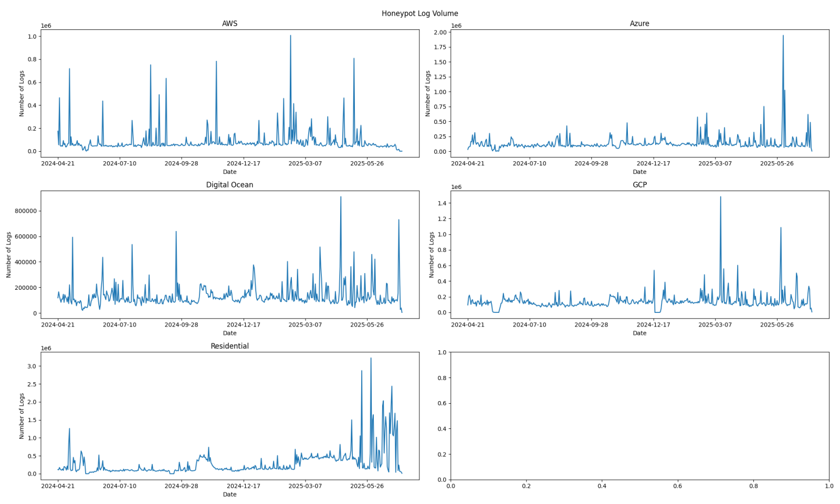Image resolution: width=840 pixels, height=504 pixels.
Task: Click 'Number of Logs' label on Residential plot
Action: (x=22, y=416)
